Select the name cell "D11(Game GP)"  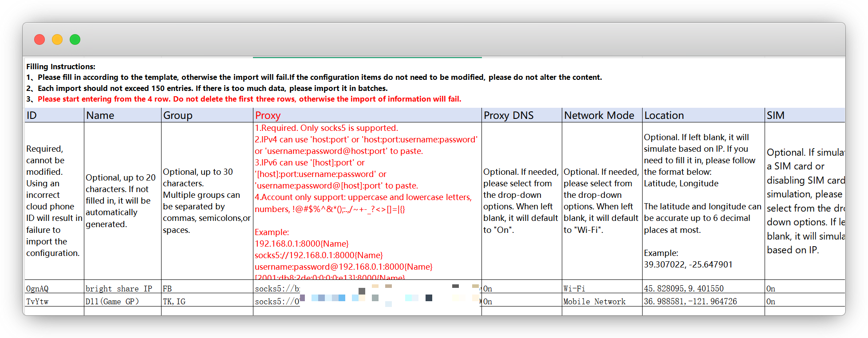click(x=122, y=300)
